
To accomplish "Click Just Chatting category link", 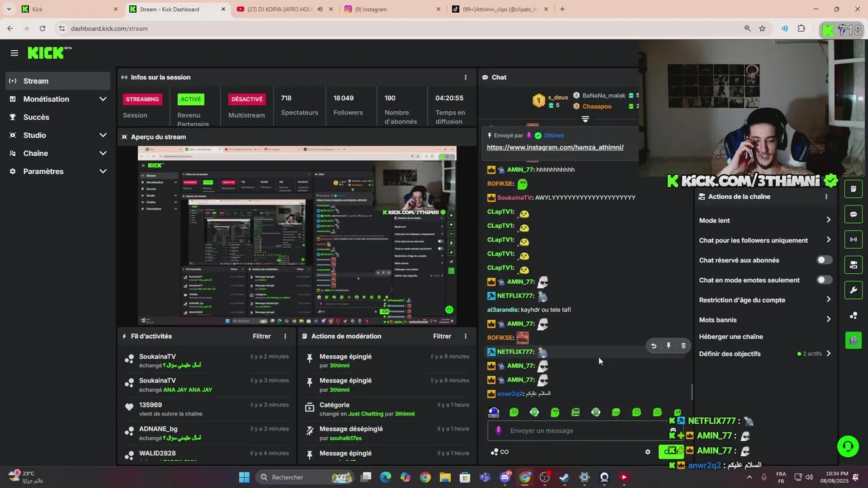I will (366, 413).
